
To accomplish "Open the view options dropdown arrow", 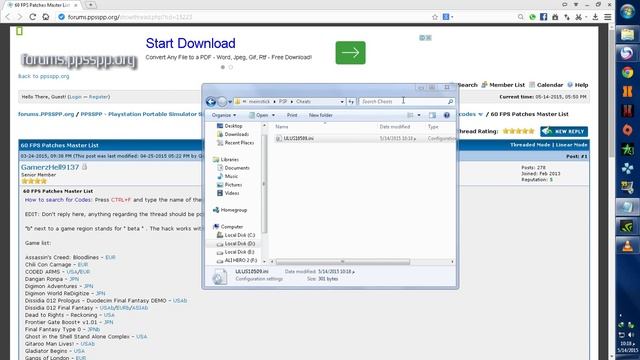I will 419,116.
